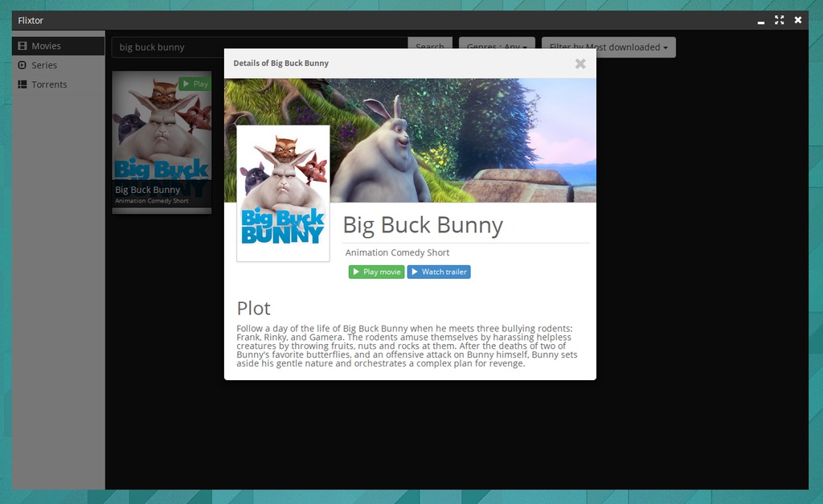Expand the Filter by Most downloaded dropdown
823x504 pixels.
[608, 47]
